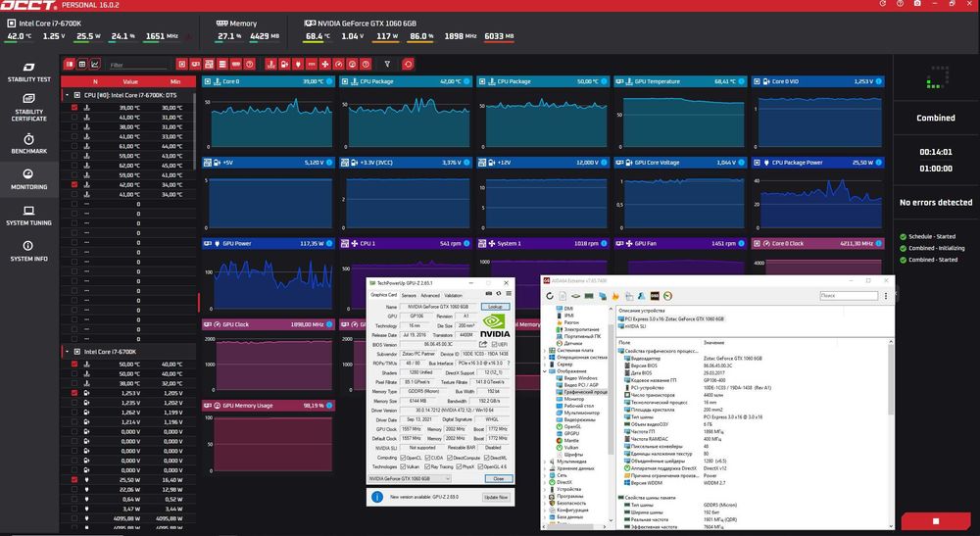Toggle the UEFI checkbox in GPU-Z
Viewport: 980px width, 536px height.
click(x=494, y=344)
